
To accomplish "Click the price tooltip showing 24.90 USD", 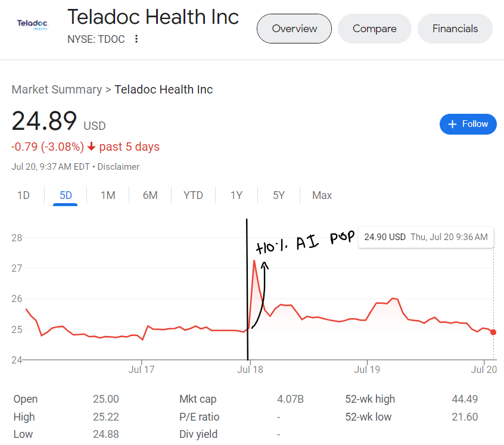I will coord(425,236).
